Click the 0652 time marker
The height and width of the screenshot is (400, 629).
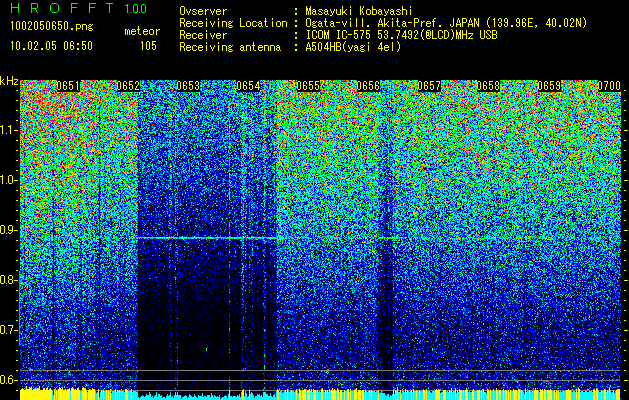pyautogui.click(x=128, y=86)
